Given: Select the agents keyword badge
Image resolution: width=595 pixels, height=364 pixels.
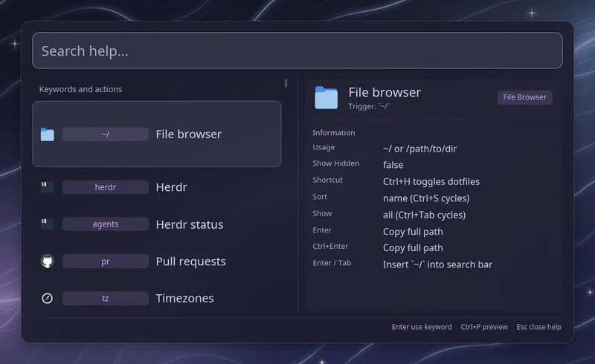Looking at the screenshot, I should tap(106, 224).
